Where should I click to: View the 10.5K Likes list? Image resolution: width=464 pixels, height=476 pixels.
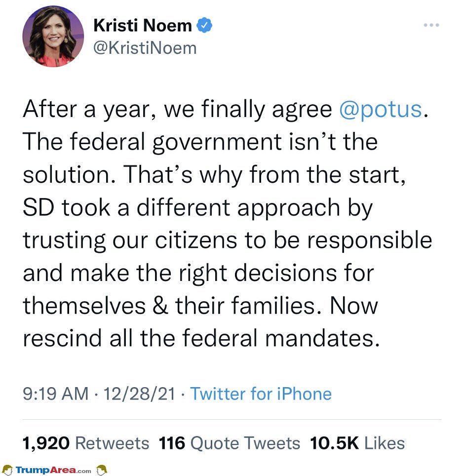[x=357, y=443]
